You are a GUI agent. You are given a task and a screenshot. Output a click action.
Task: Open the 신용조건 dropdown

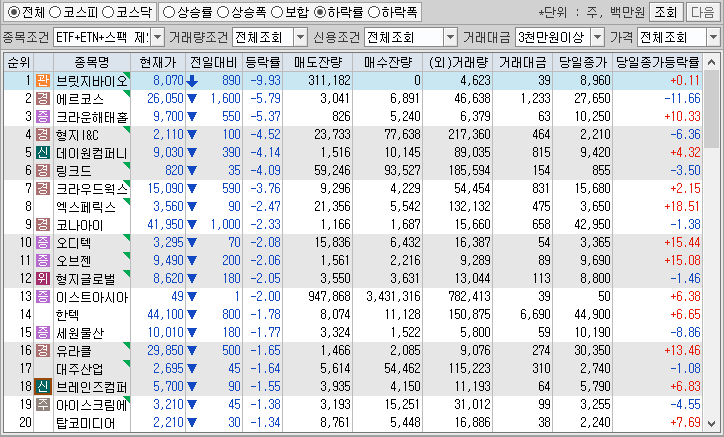pyautogui.click(x=450, y=37)
